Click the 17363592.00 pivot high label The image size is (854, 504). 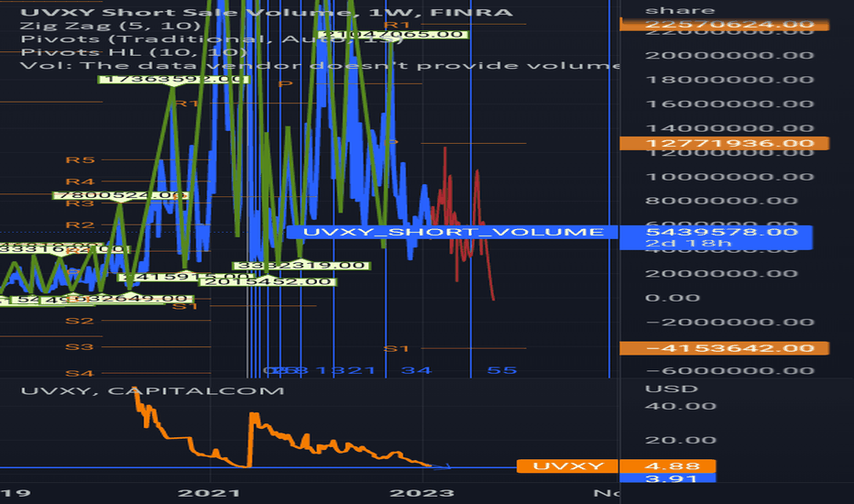[174, 79]
